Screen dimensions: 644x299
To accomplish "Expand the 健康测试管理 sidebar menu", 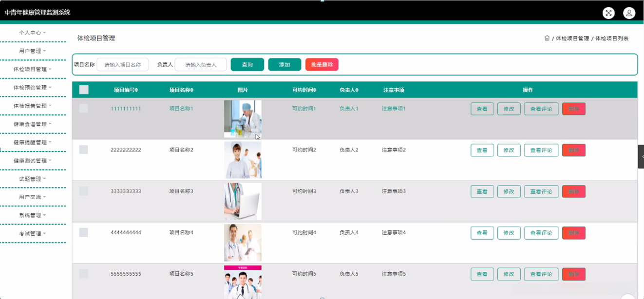I will 33,161.
